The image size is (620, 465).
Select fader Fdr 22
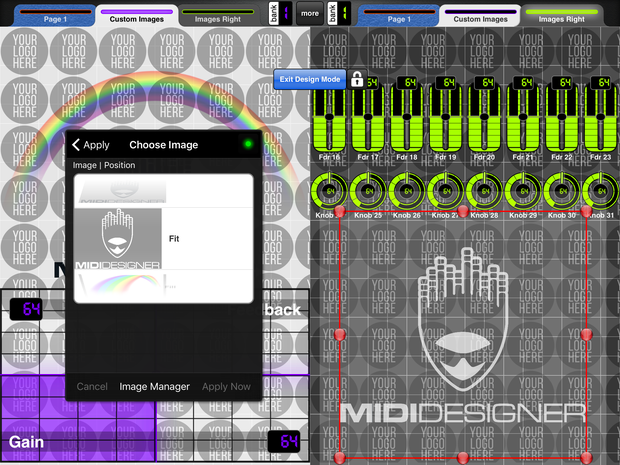point(562,119)
